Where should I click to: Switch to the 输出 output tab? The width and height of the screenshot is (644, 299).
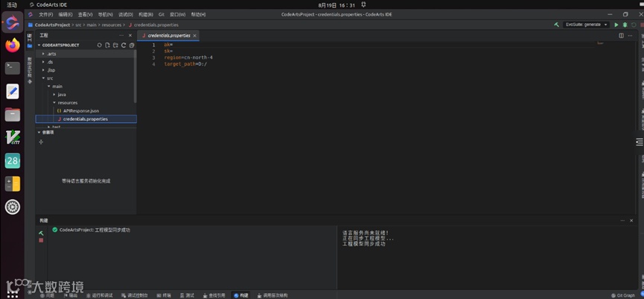[x=70, y=295]
